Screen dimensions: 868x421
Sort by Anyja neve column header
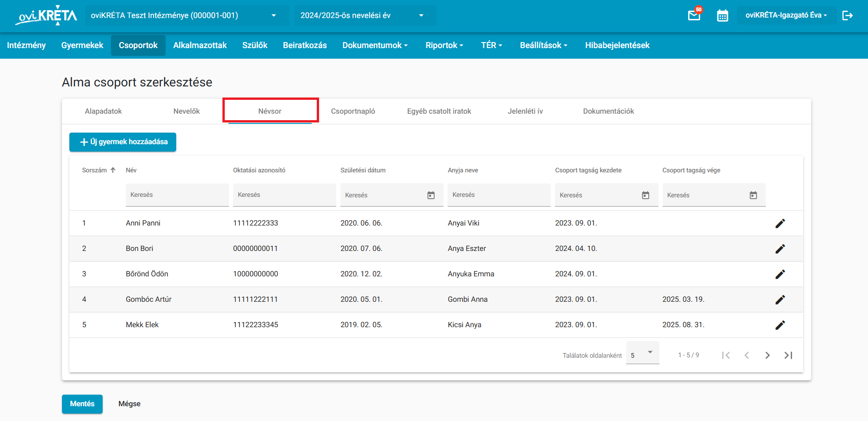(463, 170)
